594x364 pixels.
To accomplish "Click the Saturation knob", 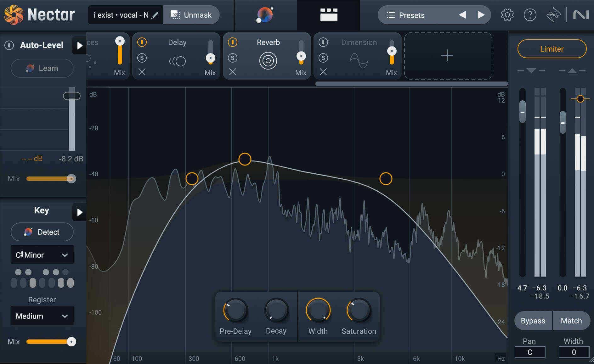I will pyautogui.click(x=359, y=310).
